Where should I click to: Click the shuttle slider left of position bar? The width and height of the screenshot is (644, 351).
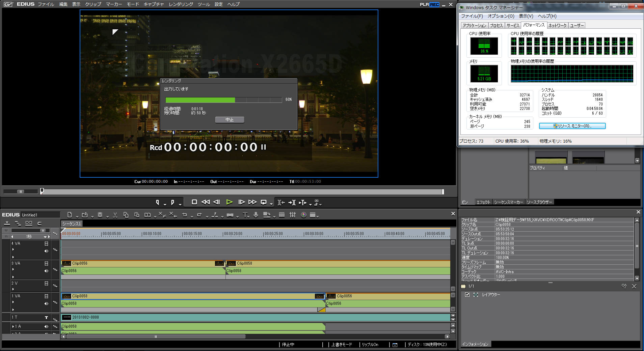[21, 192]
